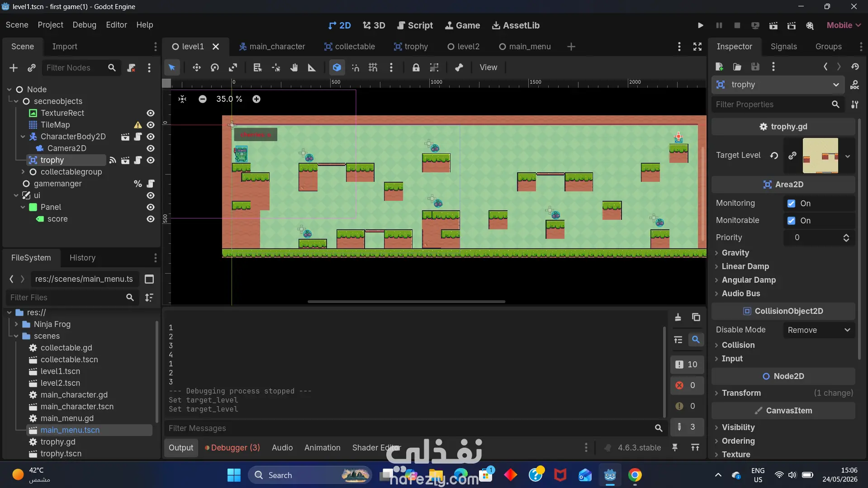Uncheck the Monitorable checkbox

pyautogui.click(x=791, y=221)
